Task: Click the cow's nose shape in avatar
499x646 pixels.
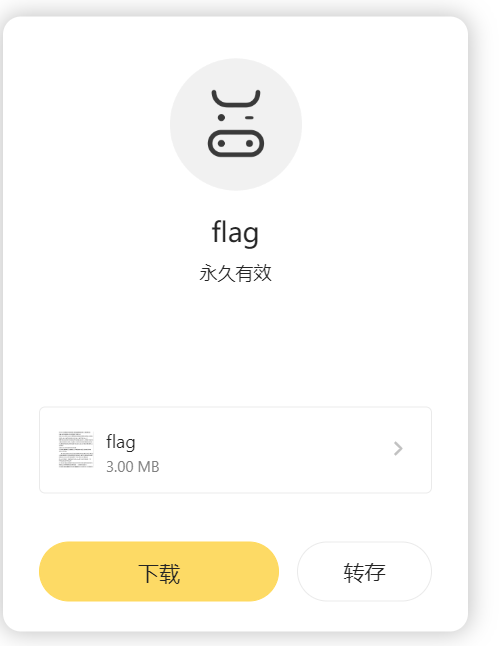Action: coord(236,143)
